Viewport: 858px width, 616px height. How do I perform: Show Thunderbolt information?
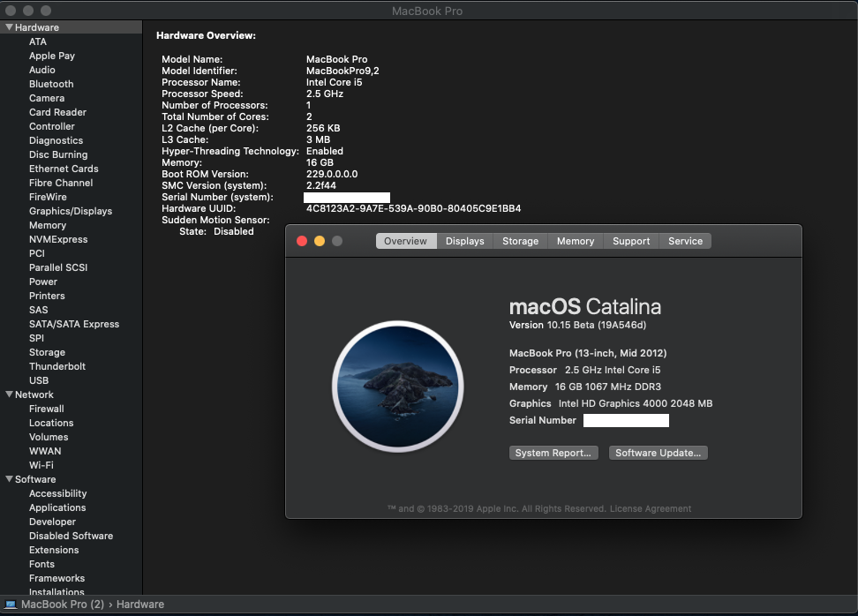(57, 366)
